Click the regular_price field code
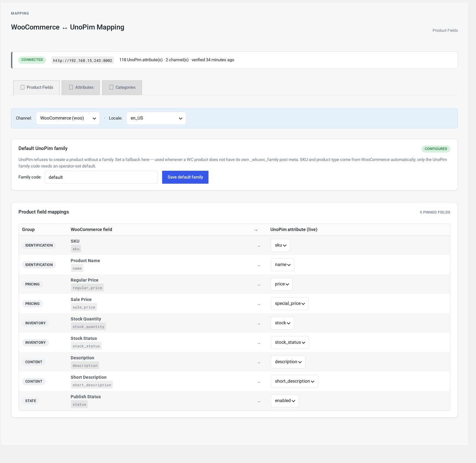Screen dimensions: 476x463 click(87, 288)
